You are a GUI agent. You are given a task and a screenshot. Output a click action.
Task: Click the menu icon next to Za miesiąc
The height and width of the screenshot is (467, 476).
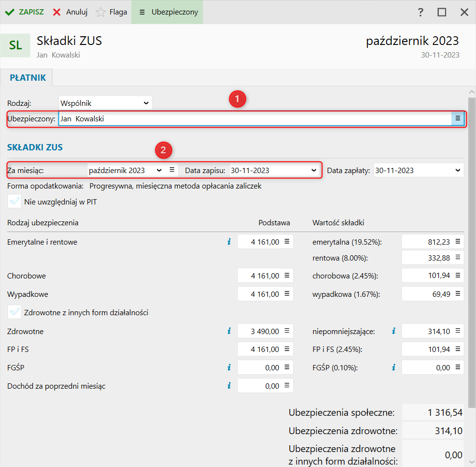(x=172, y=170)
